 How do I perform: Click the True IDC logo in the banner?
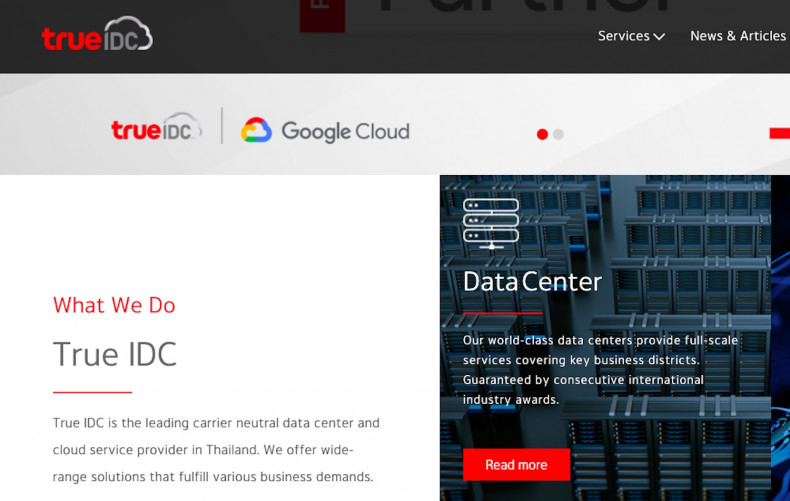click(156, 130)
